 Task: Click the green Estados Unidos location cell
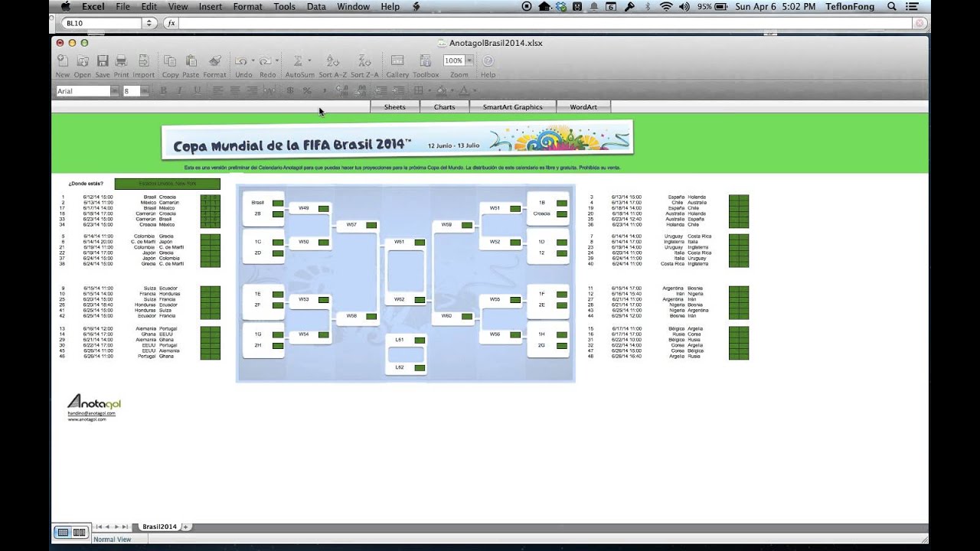pyautogui.click(x=167, y=184)
